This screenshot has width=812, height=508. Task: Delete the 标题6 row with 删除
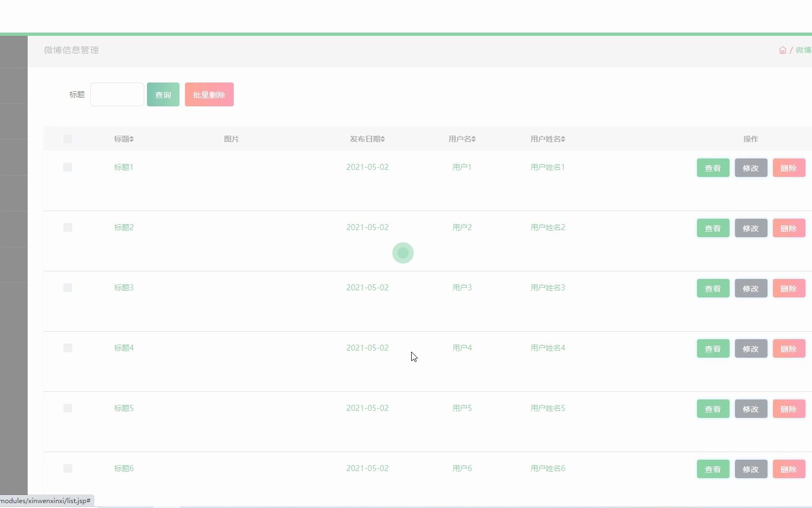(x=789, y=469)
